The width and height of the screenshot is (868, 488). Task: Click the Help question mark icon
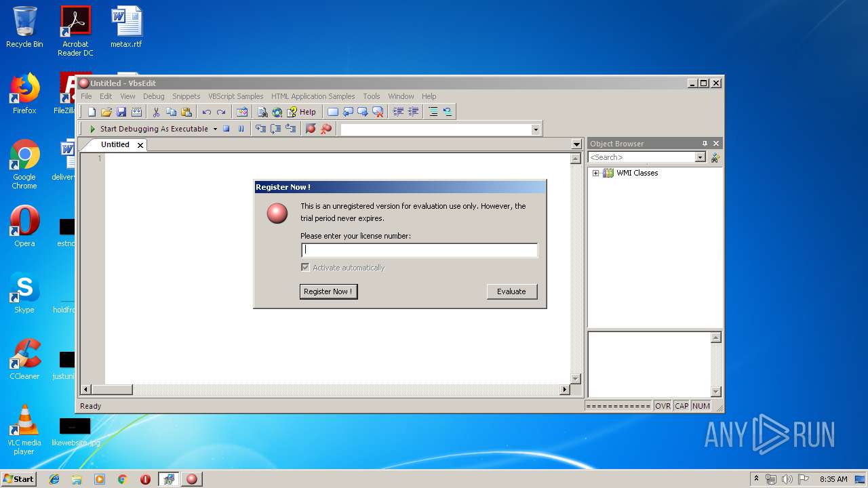[292, 112]
